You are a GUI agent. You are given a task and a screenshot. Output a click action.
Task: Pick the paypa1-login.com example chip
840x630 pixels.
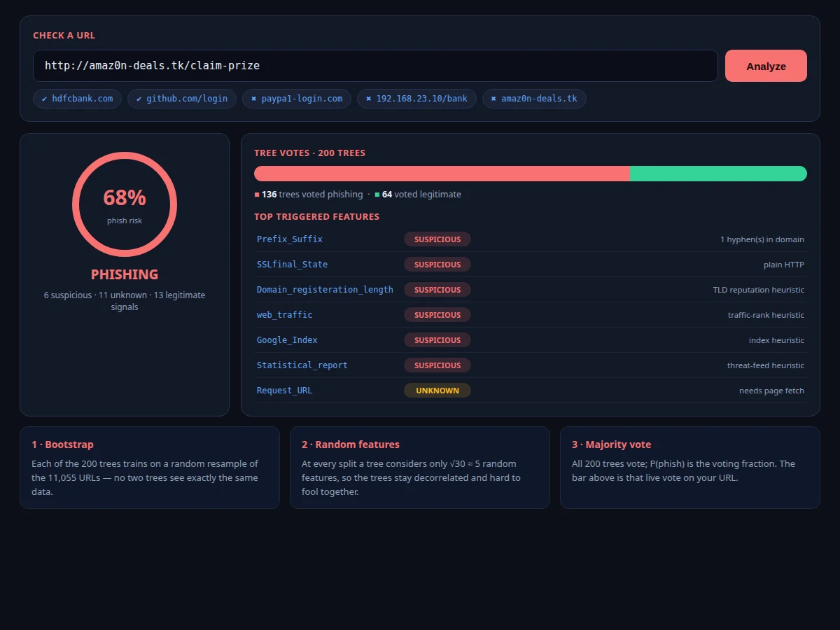[297, 99]
